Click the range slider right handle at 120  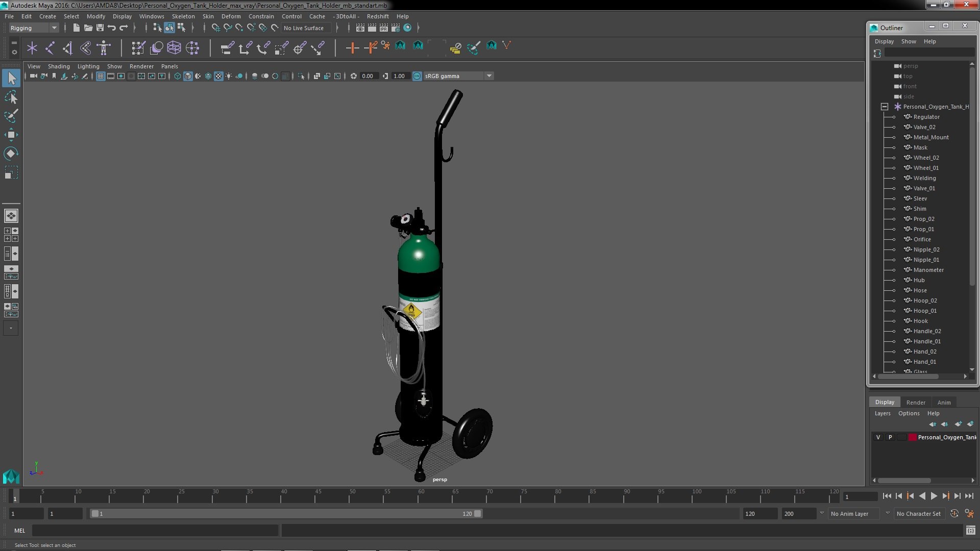tap(477, 514)
